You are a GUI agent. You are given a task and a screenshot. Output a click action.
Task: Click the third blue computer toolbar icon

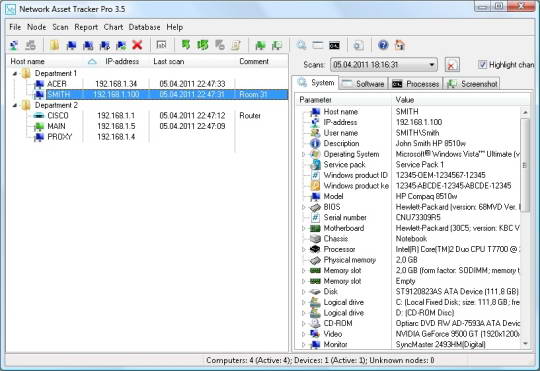(105, 45)
